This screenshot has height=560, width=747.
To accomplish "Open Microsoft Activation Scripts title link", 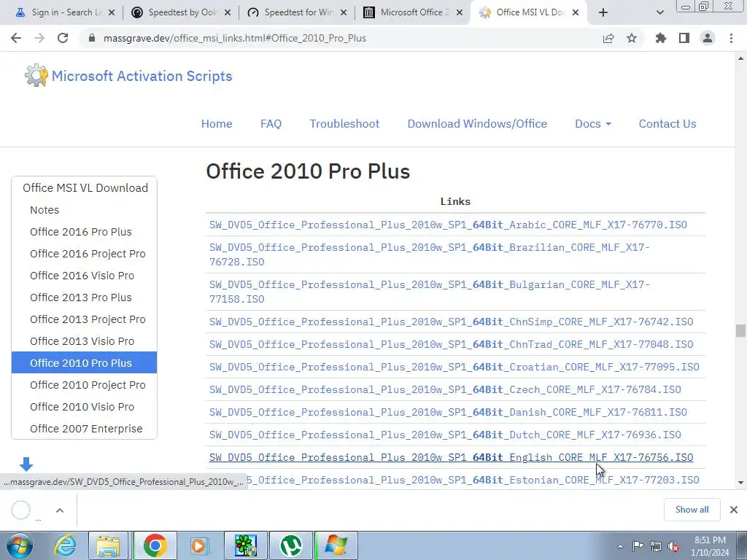I will (x=142, y=76).
